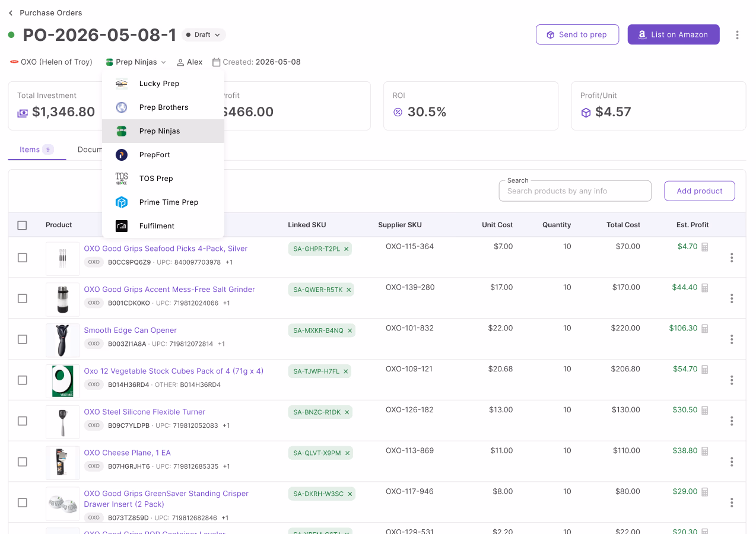Check the GreenSaver Crisper Insert checkbox
This screenshot has width=756, height=534.
click(x=22, y=503)
